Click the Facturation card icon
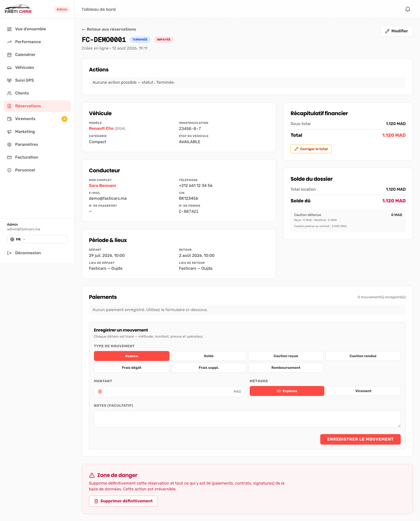Screen dimensions: 420x521 point(9,157)
